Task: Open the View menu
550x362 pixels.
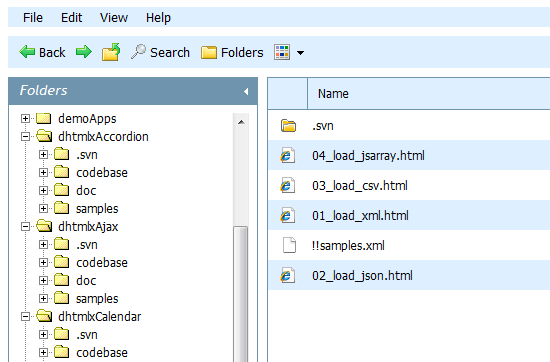Action: click(x=114, y=18)
